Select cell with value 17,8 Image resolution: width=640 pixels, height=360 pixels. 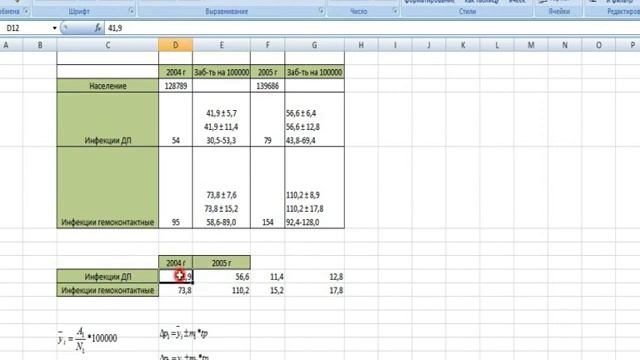click(314, 290)
